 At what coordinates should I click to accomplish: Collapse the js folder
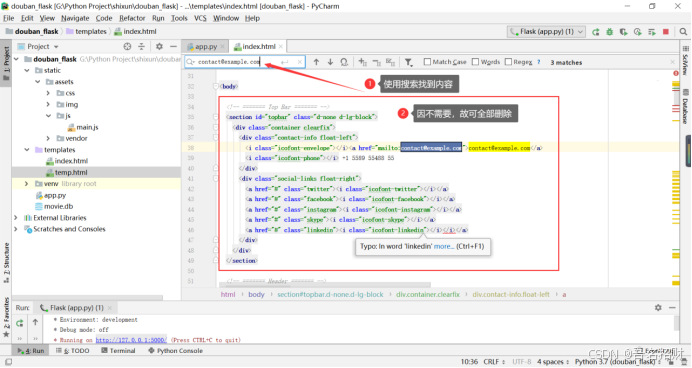[x=49, y=116]
